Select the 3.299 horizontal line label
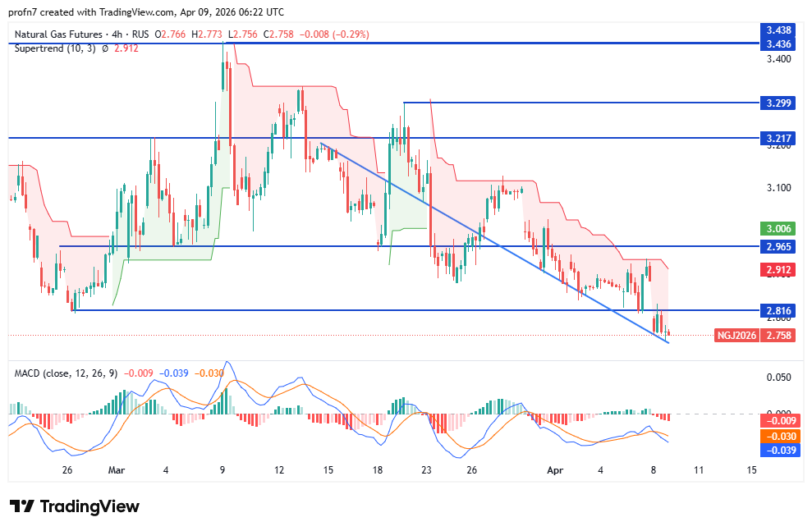 778,103
